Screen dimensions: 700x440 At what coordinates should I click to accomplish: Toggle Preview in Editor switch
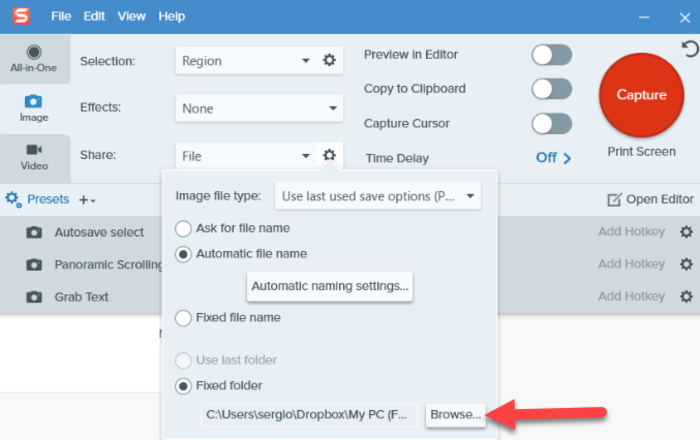click(551, 55)
